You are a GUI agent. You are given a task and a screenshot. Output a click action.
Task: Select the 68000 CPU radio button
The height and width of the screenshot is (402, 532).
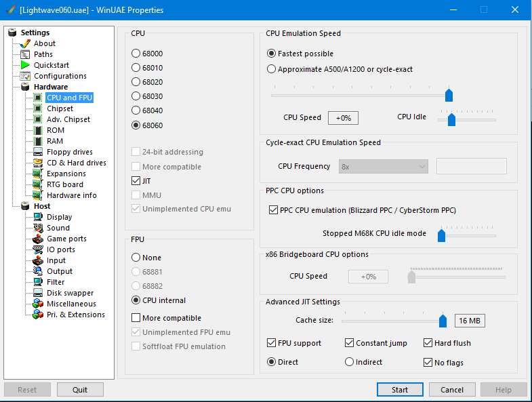point(136,54)
